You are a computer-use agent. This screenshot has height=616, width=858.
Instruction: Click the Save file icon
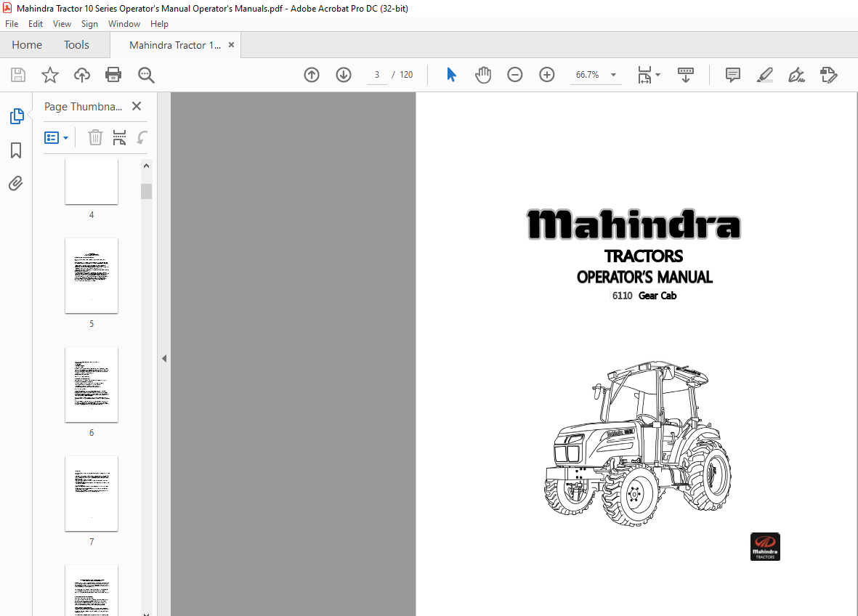[18, 75]
